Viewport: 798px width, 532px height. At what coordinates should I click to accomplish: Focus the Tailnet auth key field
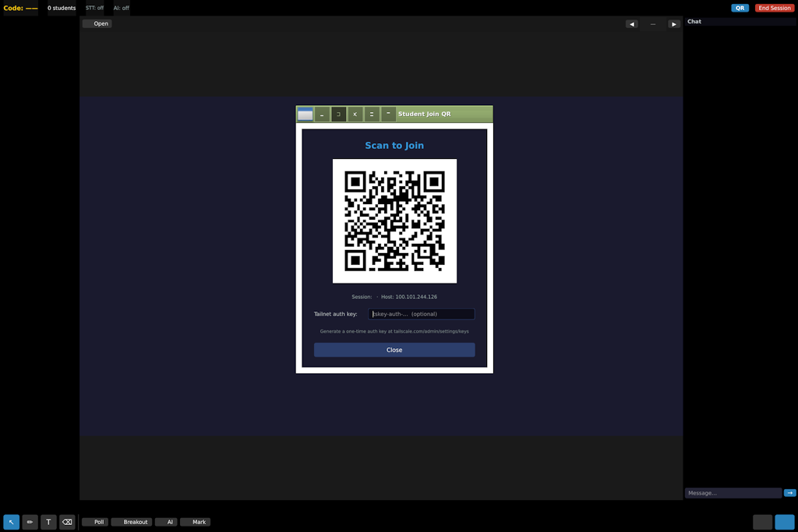pyautogui.click(x=422, y=314)
